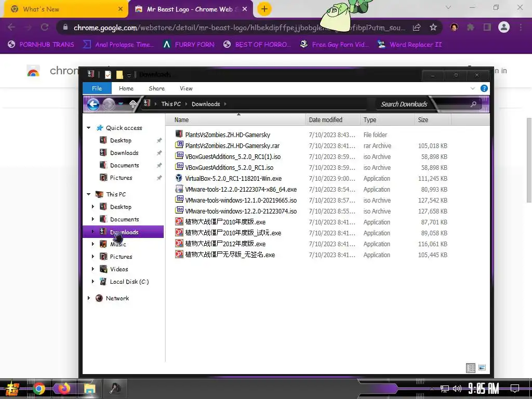
Task: Click the 9:05 AM taskbar clock
Action: [484, 389]
